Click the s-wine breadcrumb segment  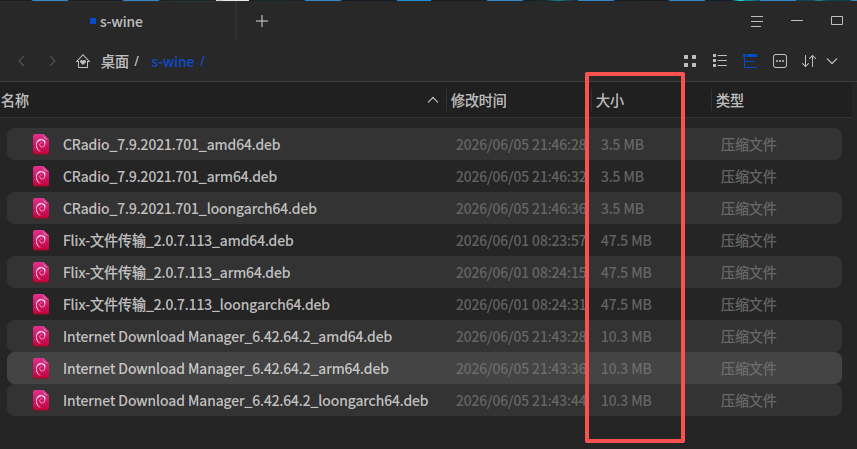172,62
